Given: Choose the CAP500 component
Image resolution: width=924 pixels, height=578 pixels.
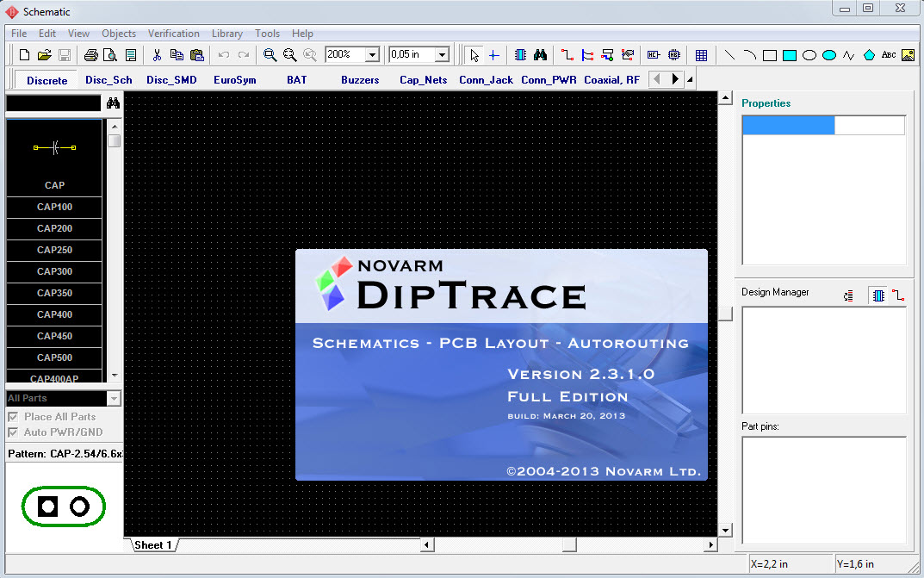Looking at the screenshot, I should coord(54,357).
